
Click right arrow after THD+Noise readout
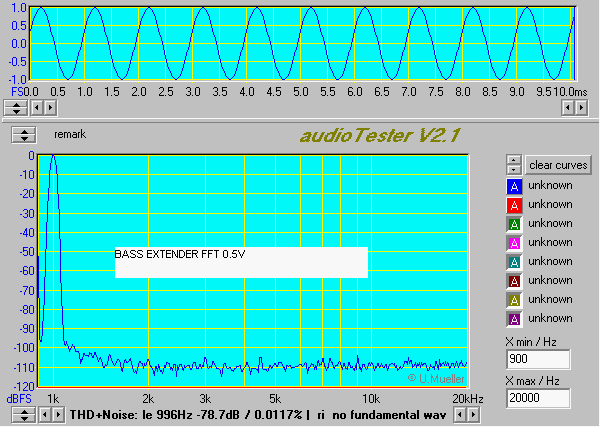tap(473, 414)
